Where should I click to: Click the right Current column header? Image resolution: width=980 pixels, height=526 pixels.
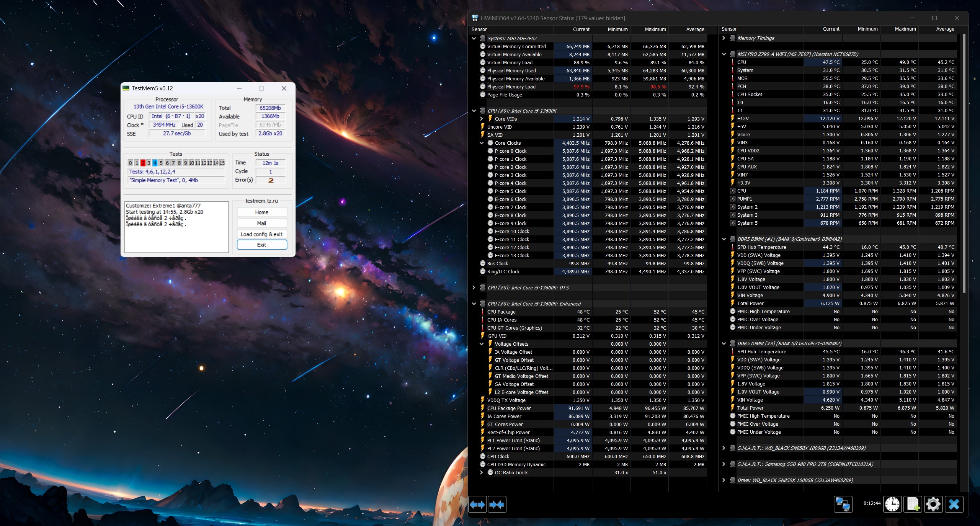tap(823, 29)
